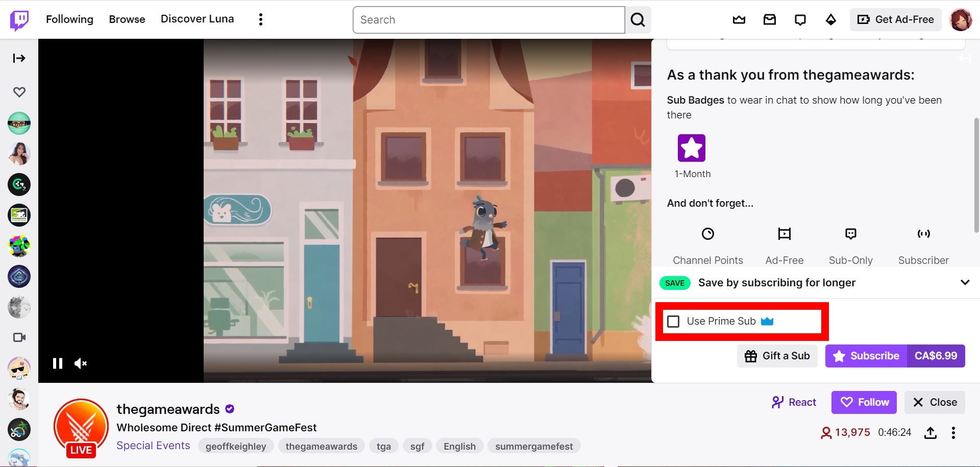Viewport: 980px width, 467px height.
Task: Check your Drops and Rewards inventory
Action: click(x=830, y=19)
